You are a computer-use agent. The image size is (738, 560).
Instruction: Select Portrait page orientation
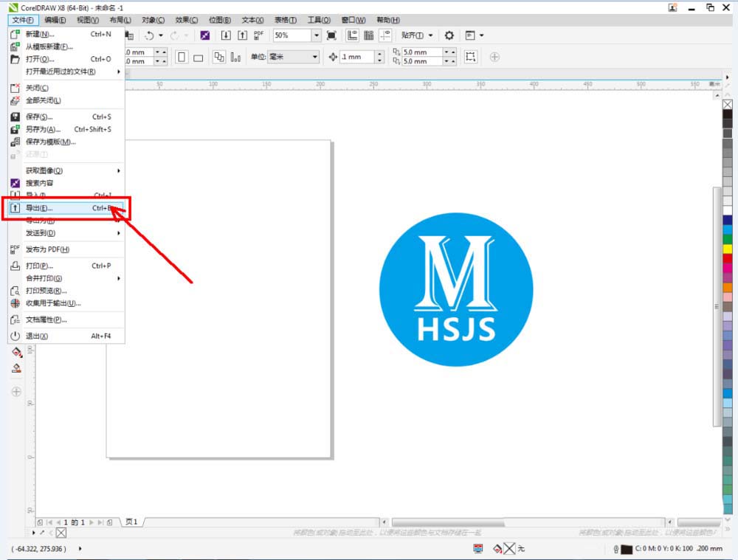coord(182,58)
